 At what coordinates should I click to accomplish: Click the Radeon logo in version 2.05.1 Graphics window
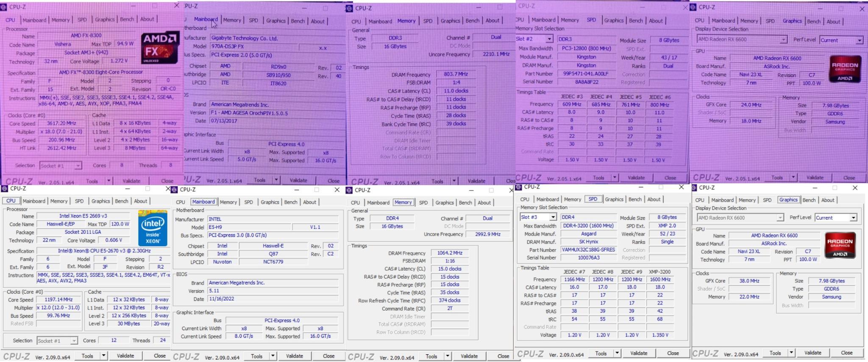845,69
